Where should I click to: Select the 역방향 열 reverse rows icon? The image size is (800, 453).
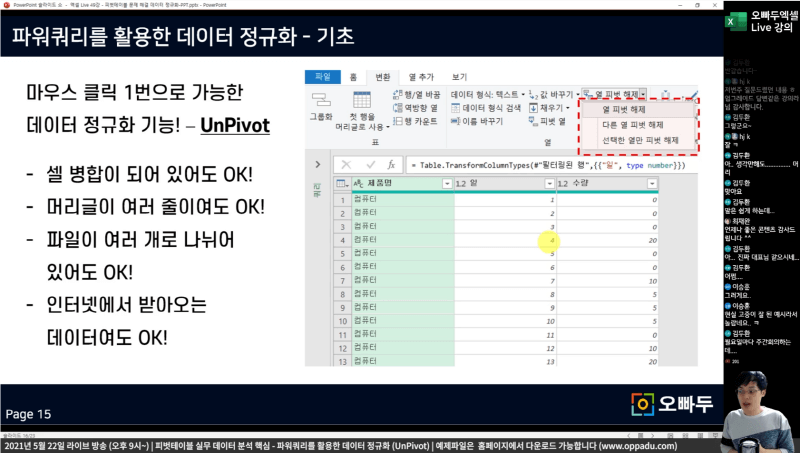point(397,108)
